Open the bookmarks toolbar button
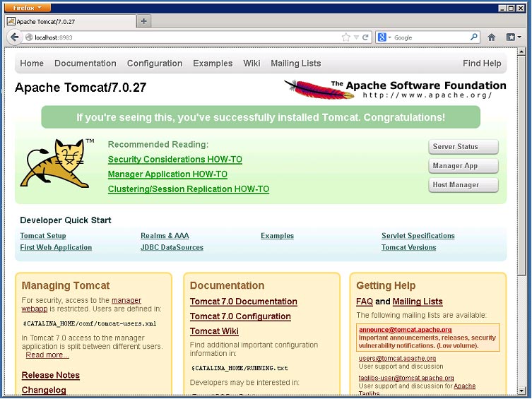532x399 pixels. tap(514, 37)
